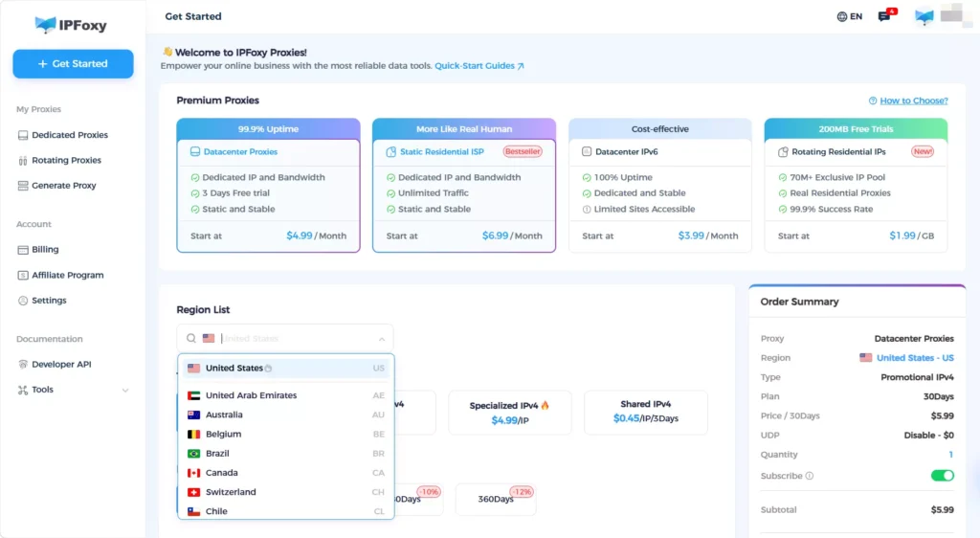This screenshot has width=980, height=538.
Task: Select Australia from region list
Action: (x=285, y=415)
